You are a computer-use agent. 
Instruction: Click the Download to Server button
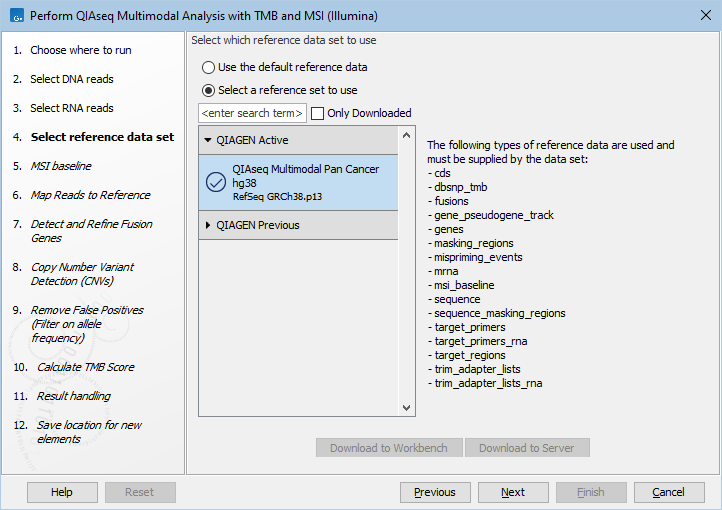pyautogui.click(x=527, y=448)
